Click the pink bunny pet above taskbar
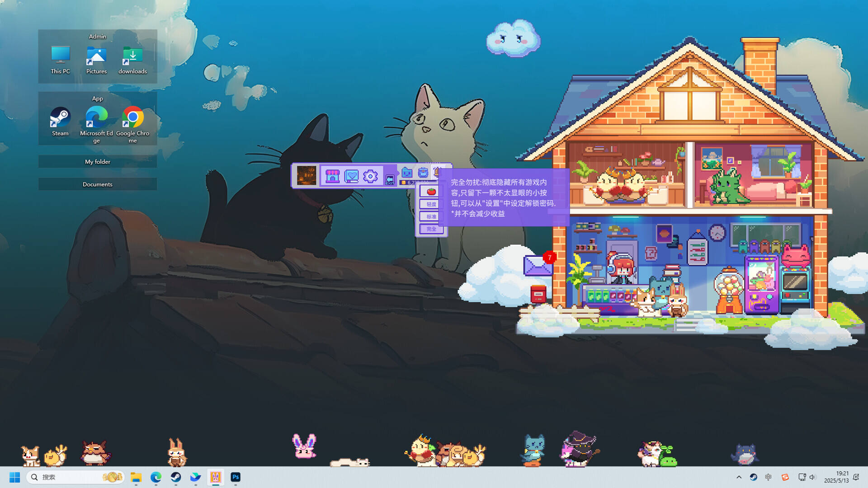This screenshot has width=868, height=488. coord(304,446)
